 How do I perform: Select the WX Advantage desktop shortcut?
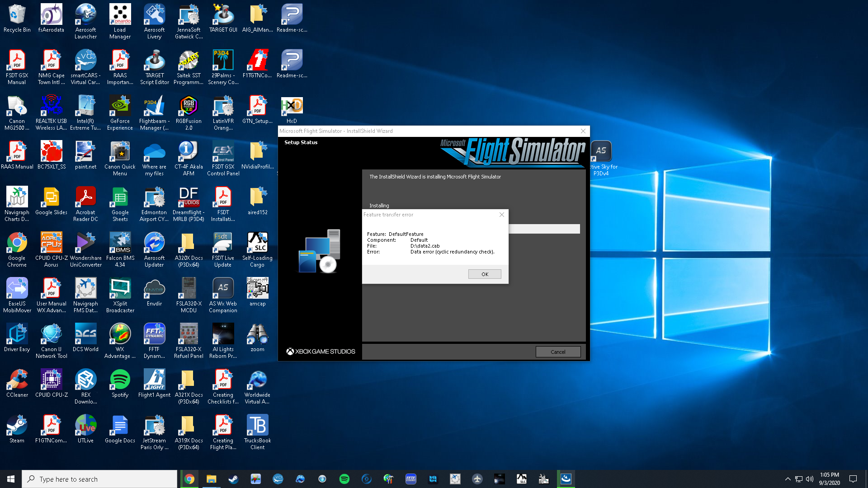[x=120, y=341]
